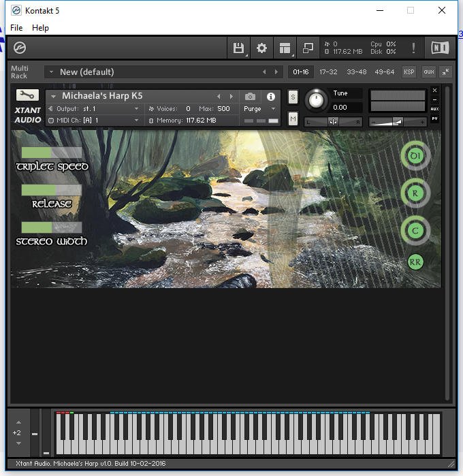Open the Purge dropdown menu
The height and width of the screenshot is (476, 463).
(x=260, y=109)
